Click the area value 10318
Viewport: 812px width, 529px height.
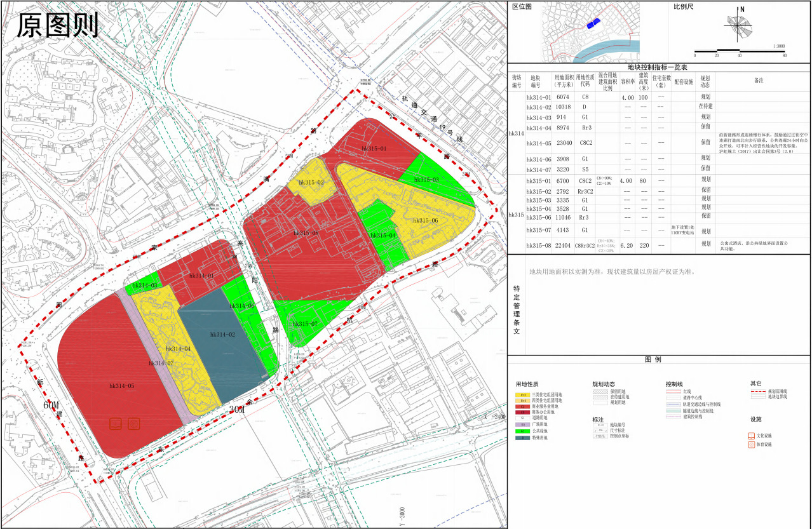pos(562,107)
